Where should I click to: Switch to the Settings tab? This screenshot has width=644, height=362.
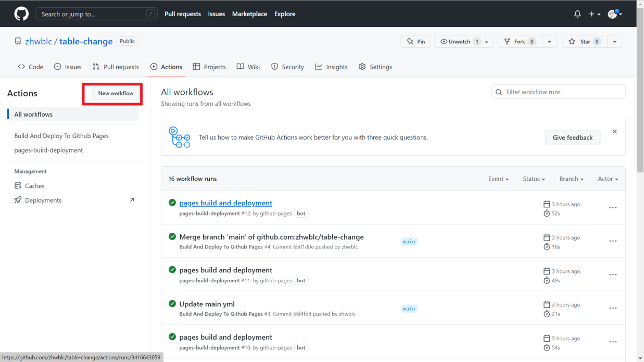tap(375, 67)
